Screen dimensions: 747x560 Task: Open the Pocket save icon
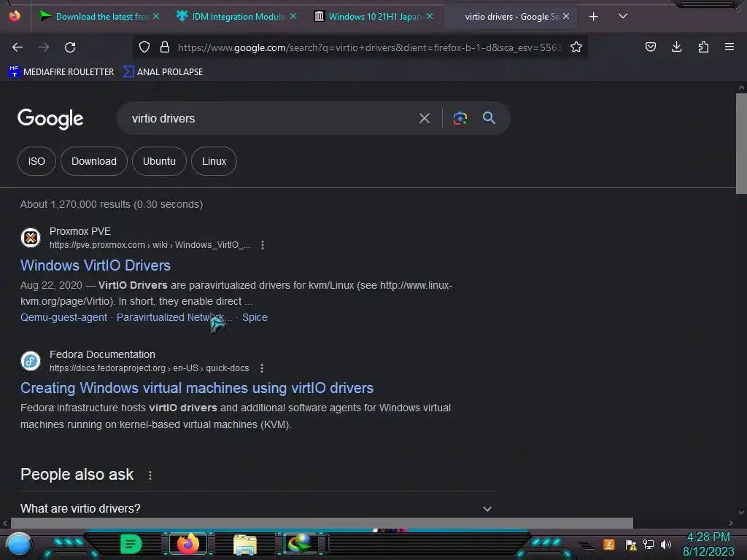pyautogui.click(x=650, y=47)
